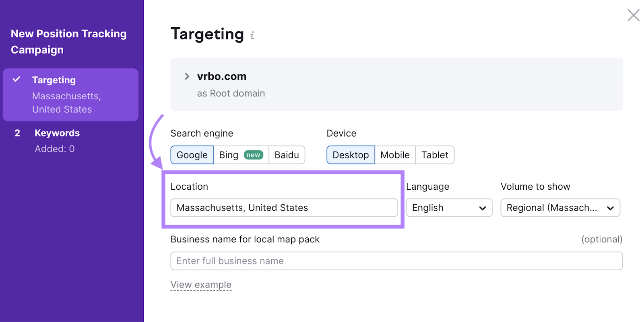Image resolution: width=644 pixels, height=322 pixels.
Task: Click the vrbo.com domain name
Action: click(222, 76)
